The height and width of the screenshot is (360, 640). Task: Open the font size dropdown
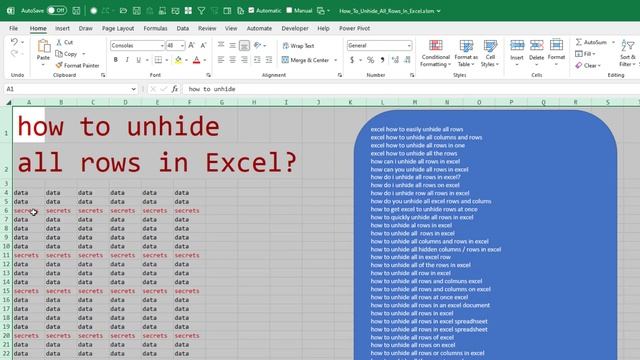coord(182,46)
